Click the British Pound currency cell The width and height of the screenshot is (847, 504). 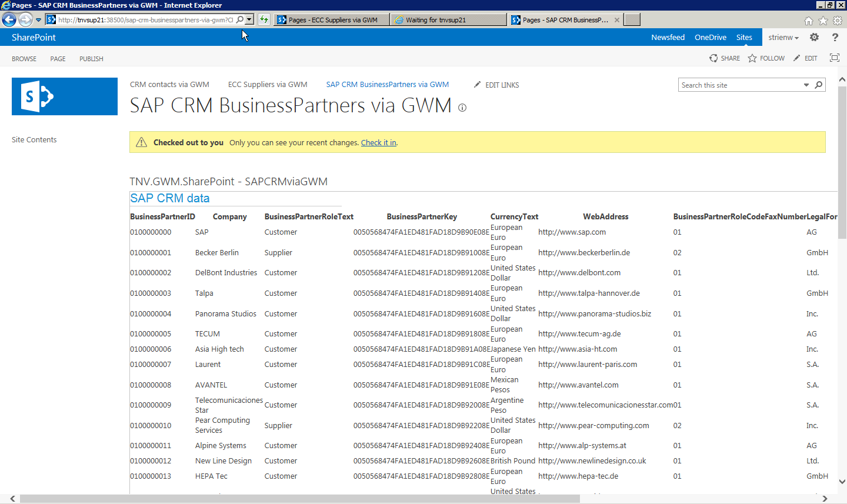click(513, 461)
